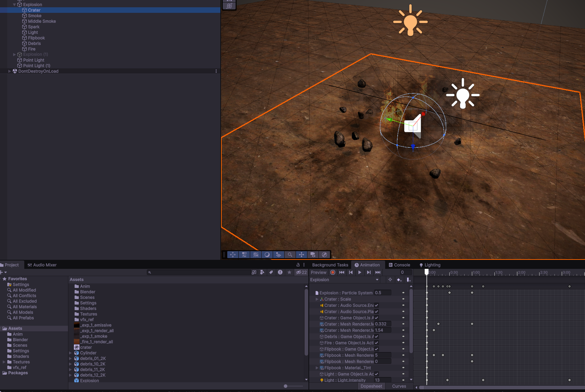Click the Move tool in scene overlay
The width and height of the screenshot is (585, 392).
pos(233,255)
